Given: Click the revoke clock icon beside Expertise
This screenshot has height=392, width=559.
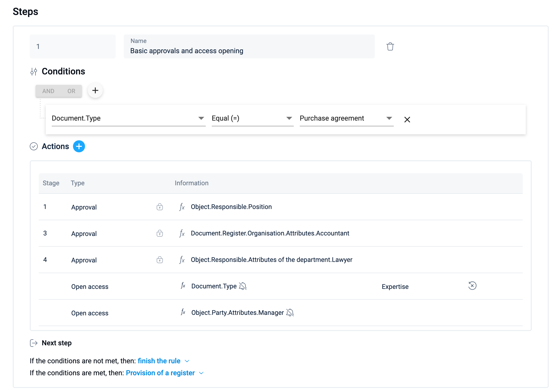Looking at the screenshot, I should [x=472, y=286].
